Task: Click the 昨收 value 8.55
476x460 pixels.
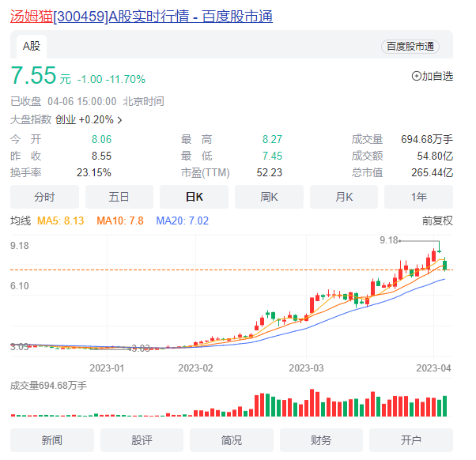Action: [101, 156]
